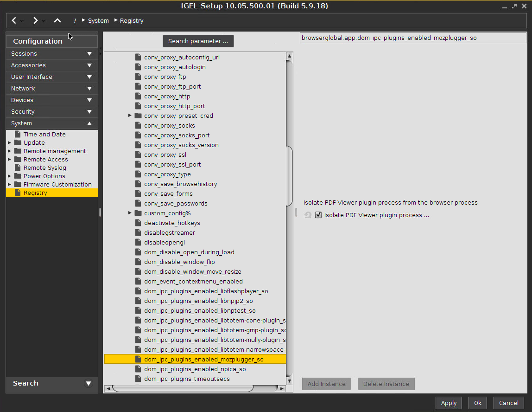Image resolution: width=532 pixels, height=412 pixels.
Task: Click the up-level navigation arrow
Action: 57,20
